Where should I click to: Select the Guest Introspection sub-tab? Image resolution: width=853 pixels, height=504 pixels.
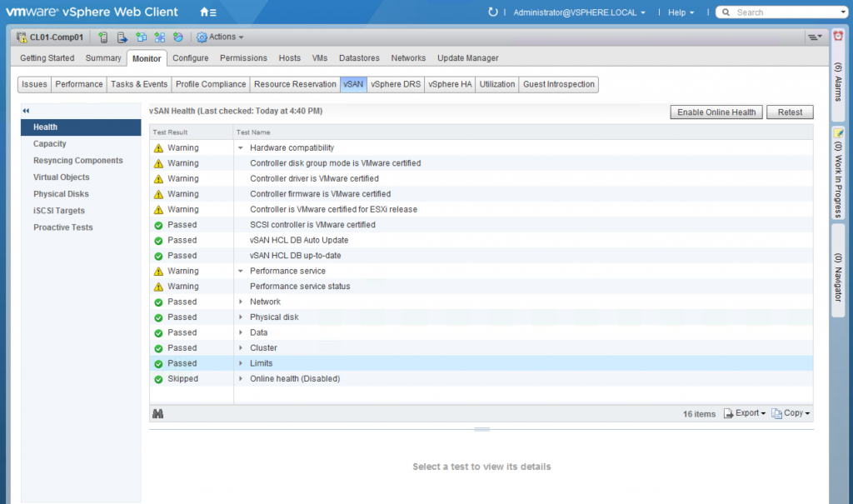559,84
